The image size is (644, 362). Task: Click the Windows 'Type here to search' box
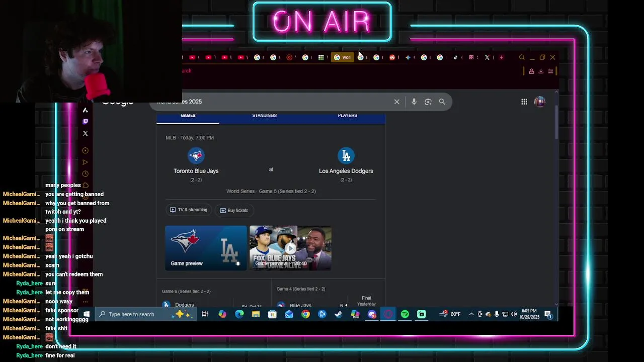click(146, 314)
